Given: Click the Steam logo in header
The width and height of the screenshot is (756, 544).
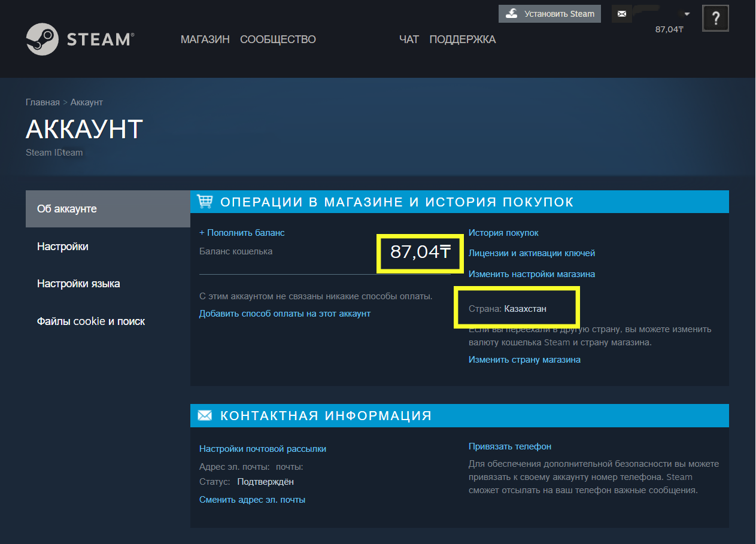Looking at the screenshot, I should 80,39.
